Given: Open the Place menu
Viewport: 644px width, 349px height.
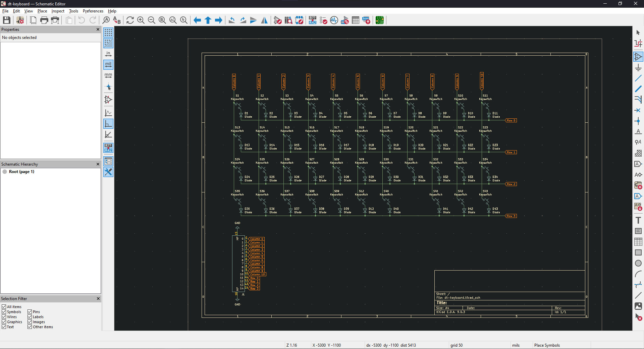Looking at the screenshot, I should (x=42, y=11).
